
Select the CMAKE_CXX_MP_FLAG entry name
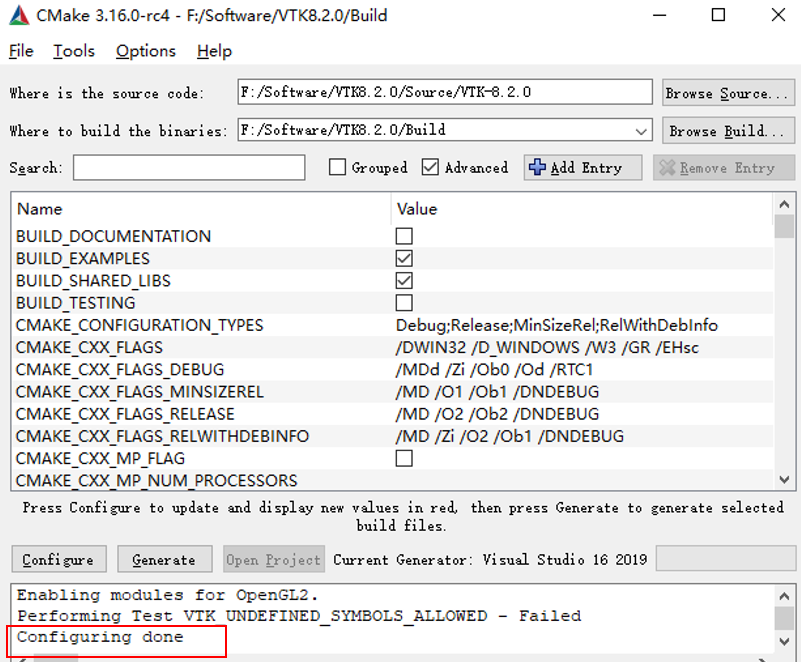pos(100,458)
